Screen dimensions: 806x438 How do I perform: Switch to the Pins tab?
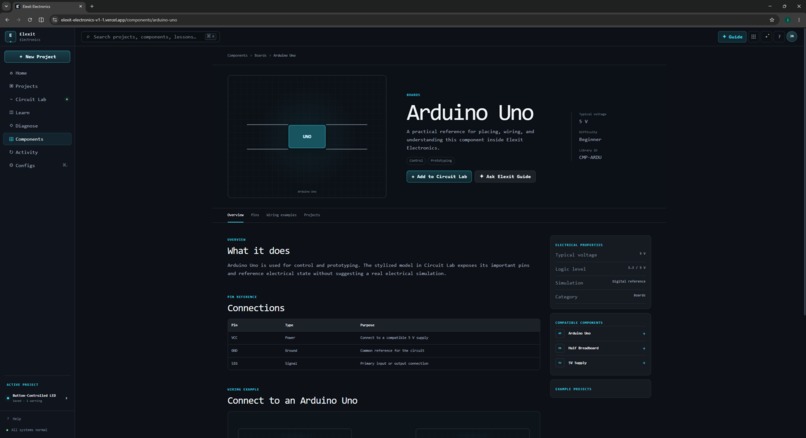tap(255, 215)
